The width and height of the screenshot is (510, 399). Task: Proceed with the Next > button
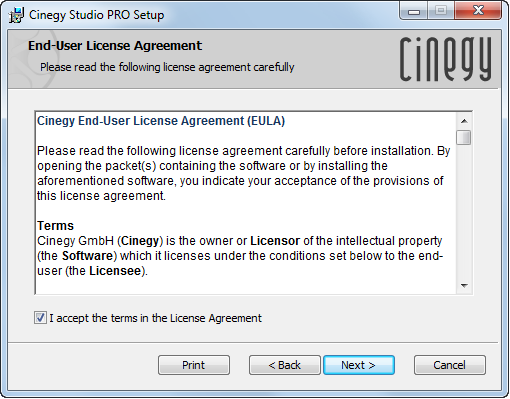click(x=359, y=365)
